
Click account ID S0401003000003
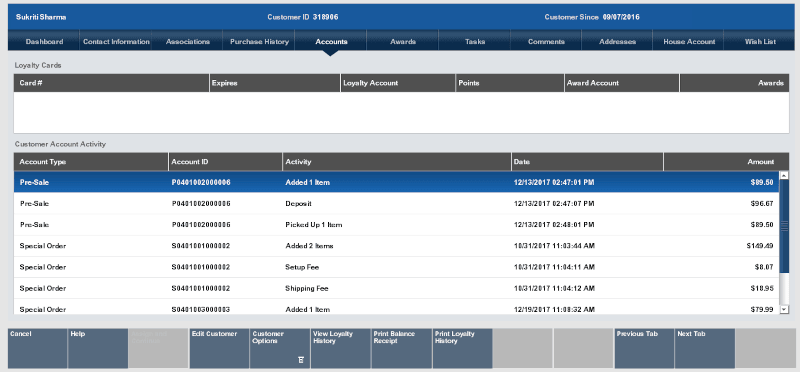(201, 310)
